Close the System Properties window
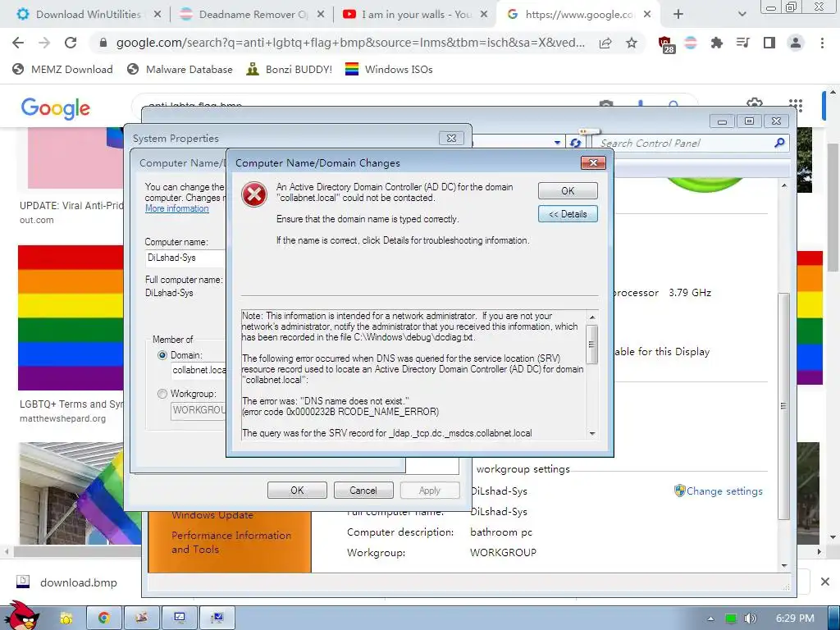Viewport: 840px width, 630px height. point(451,138)
